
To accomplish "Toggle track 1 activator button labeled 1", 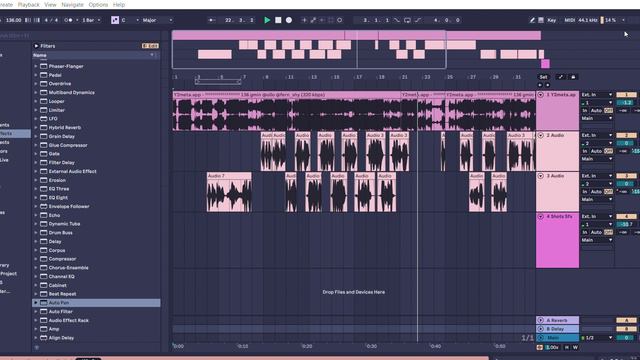I will click(626, 95).
